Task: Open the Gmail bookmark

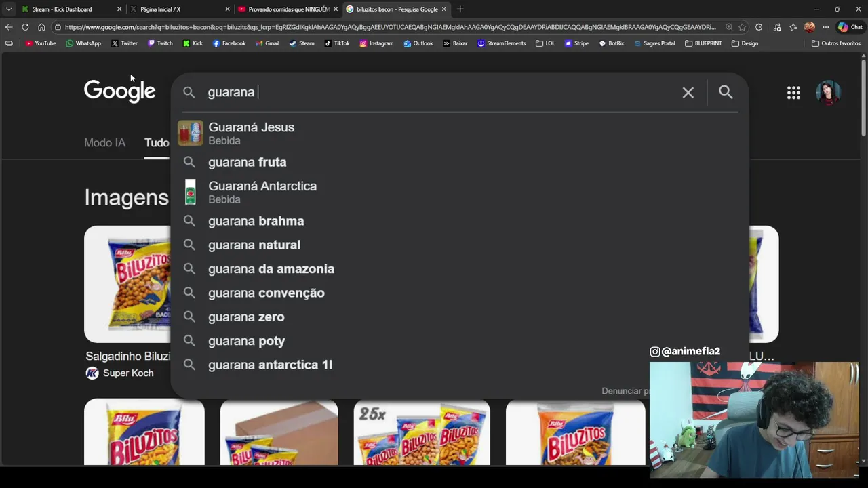Action: tap(267, 43)
